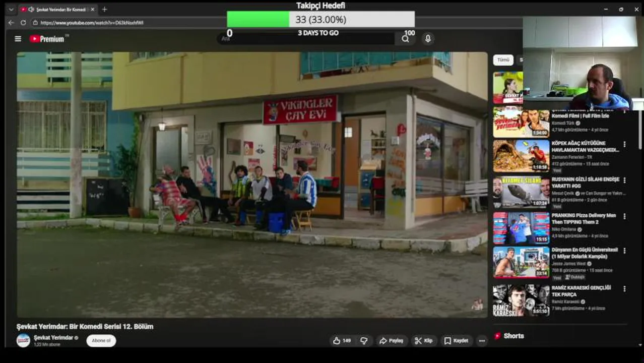
Task: Restore the browser window size
Action: coord(621,9)
